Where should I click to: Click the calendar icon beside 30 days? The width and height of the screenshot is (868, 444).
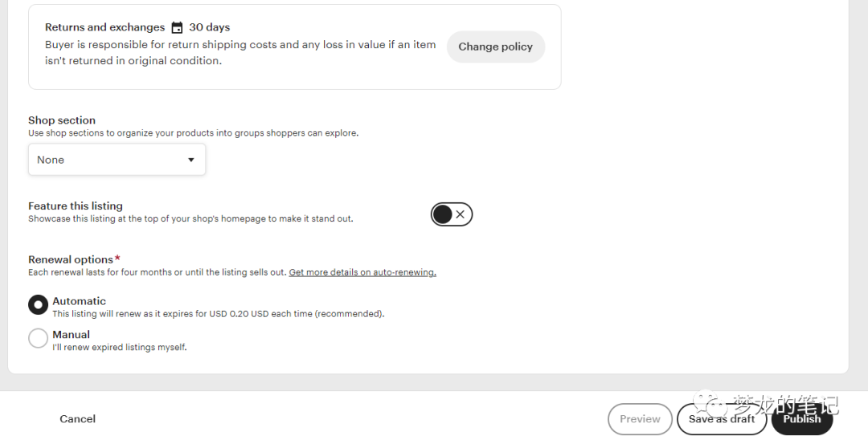click(177, 27)
